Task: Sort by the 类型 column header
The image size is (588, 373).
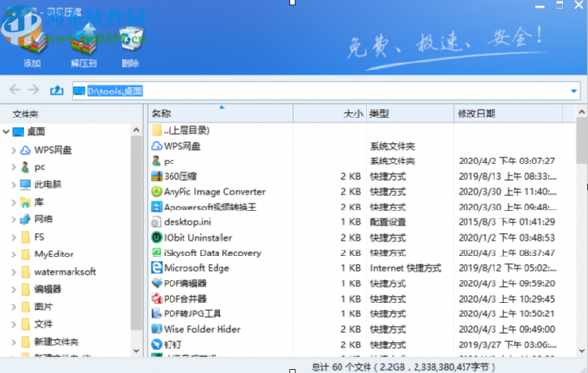Action: 410,114
